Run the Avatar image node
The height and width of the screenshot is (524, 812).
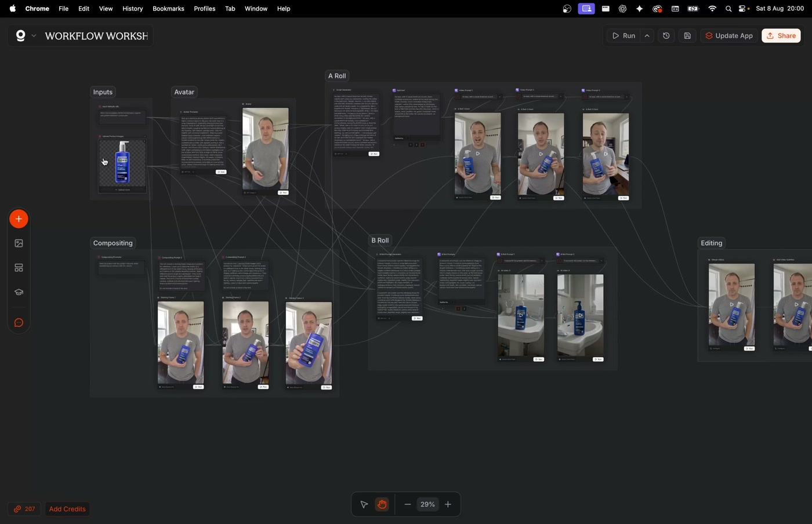point(283,192)
